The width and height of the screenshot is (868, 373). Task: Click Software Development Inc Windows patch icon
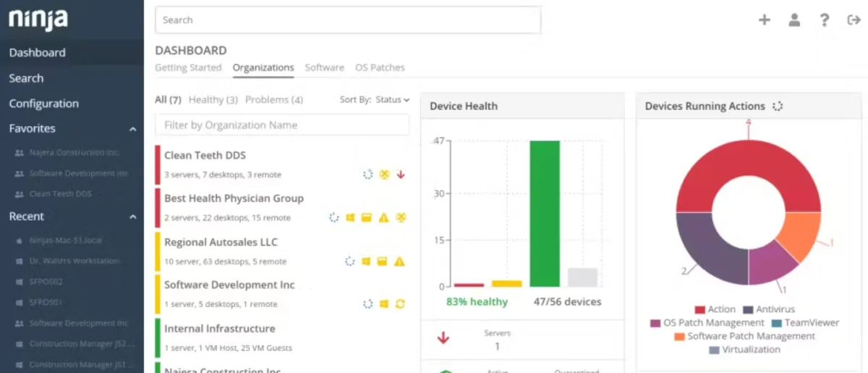(384, 304)
